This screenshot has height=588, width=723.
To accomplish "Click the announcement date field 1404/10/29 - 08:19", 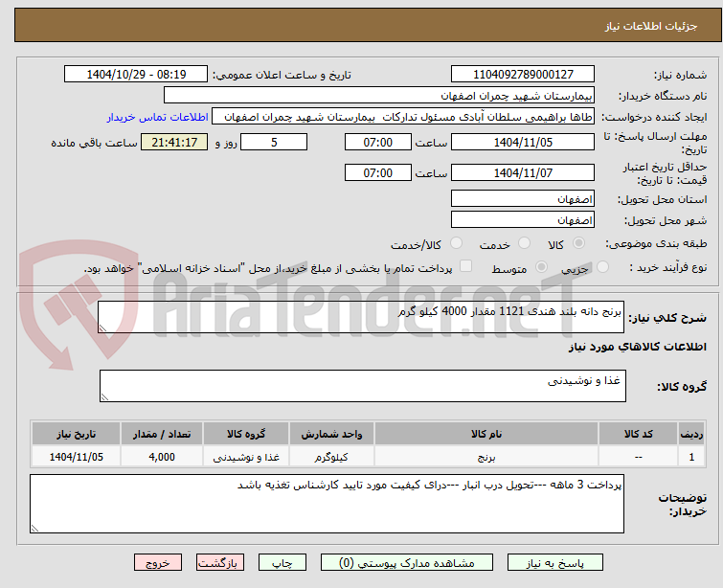I will [x=136, y=75].
